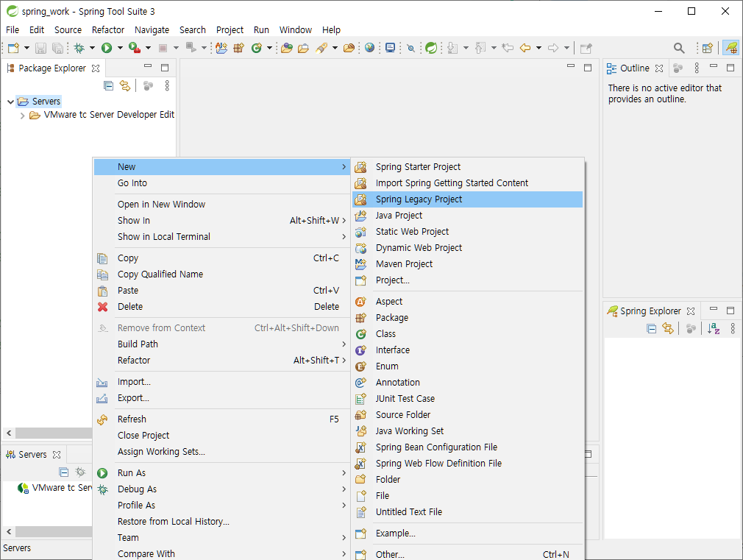This screenshot has height=560, width=743.
Task: Select Import Spring Getting Started Content
Action: click(467, 183)
